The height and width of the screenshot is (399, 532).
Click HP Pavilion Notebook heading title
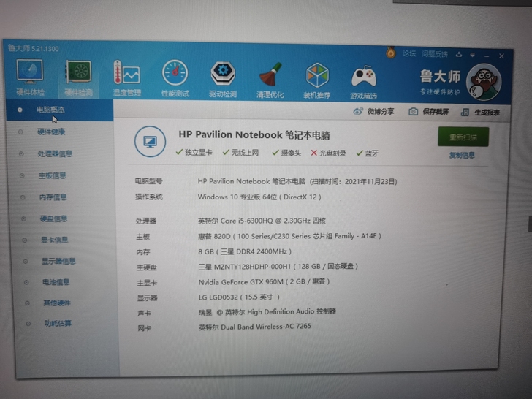(254, 134)
